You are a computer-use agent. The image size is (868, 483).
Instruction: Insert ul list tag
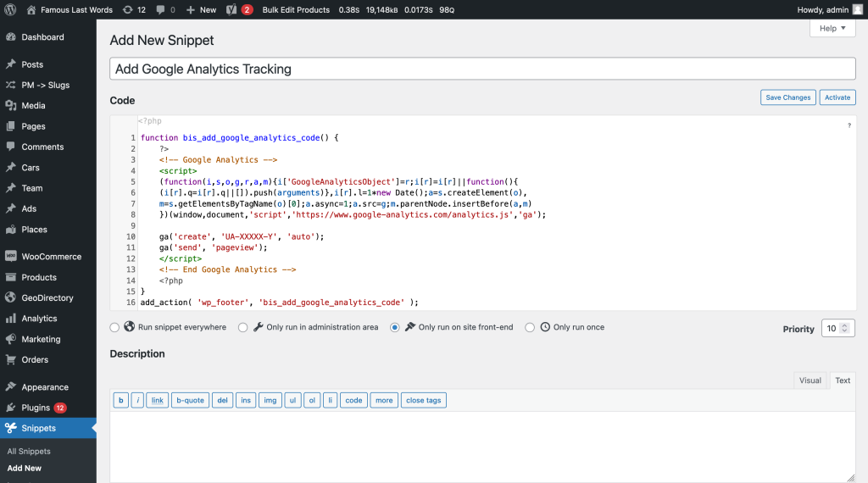click(x=292, y=400)
